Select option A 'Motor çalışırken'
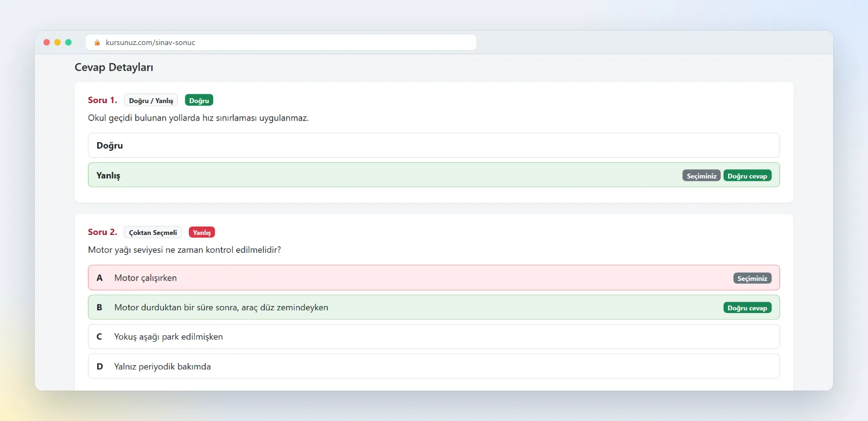This screenshot has height=421, width=868. [x=434, y=278]
